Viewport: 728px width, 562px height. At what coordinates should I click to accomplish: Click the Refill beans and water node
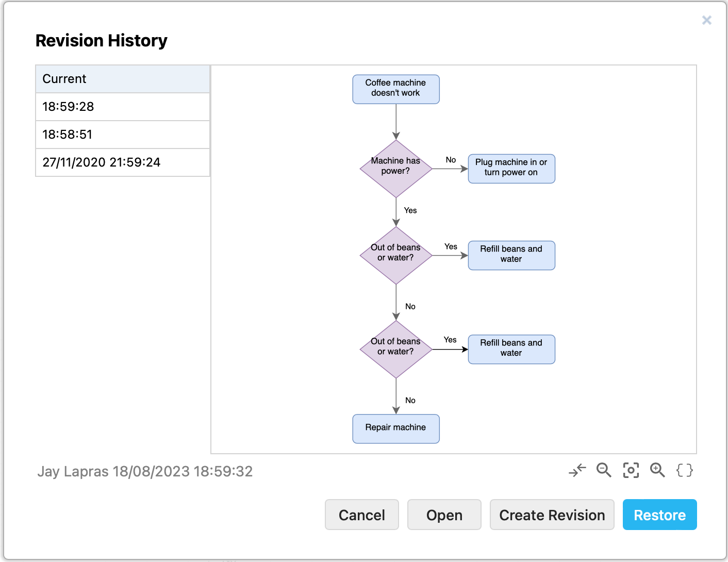(x=511, y=255)
